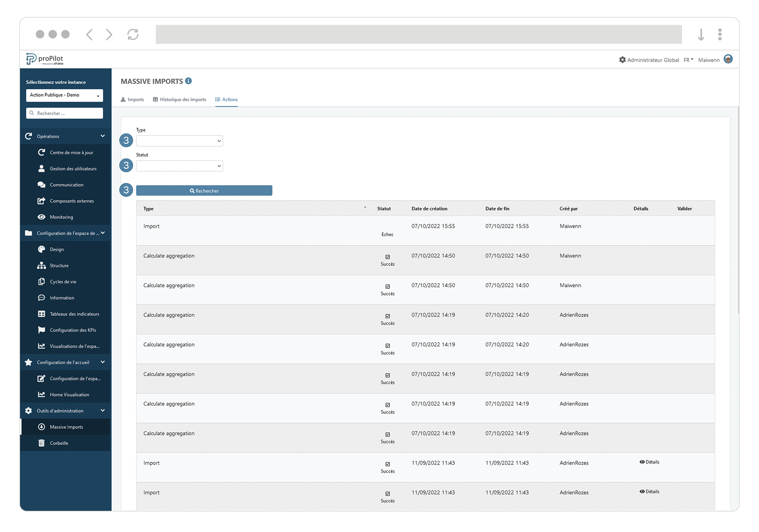Open Centre de mise à jour

point(71,152)
